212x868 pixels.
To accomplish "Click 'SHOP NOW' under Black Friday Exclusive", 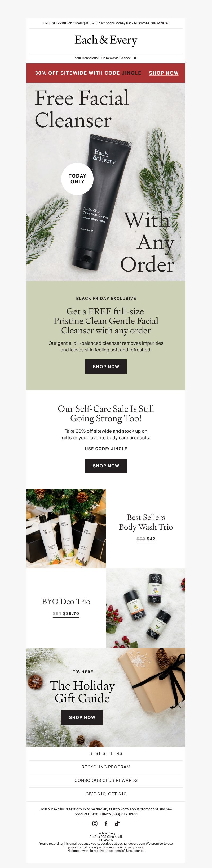I will pyautogui.click(x=106, y=366).
